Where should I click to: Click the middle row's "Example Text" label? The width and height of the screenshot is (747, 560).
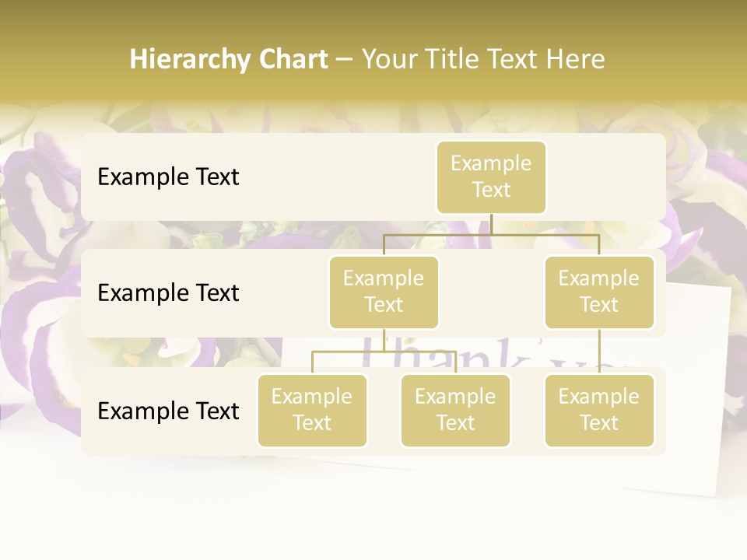[x=168, y=292]
